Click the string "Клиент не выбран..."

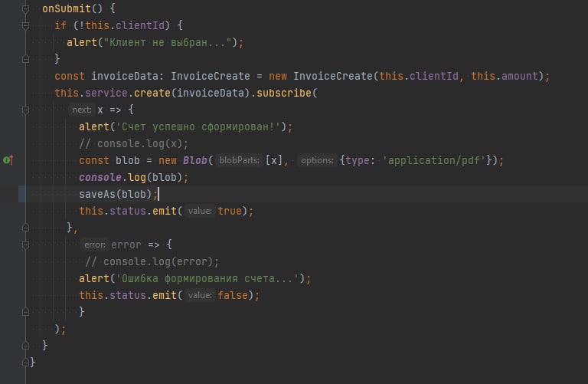pyautogui.click(x=168, y=42)
